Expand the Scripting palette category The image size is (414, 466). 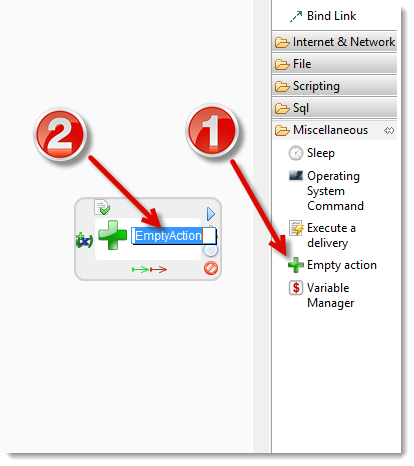tap(334, 86)
